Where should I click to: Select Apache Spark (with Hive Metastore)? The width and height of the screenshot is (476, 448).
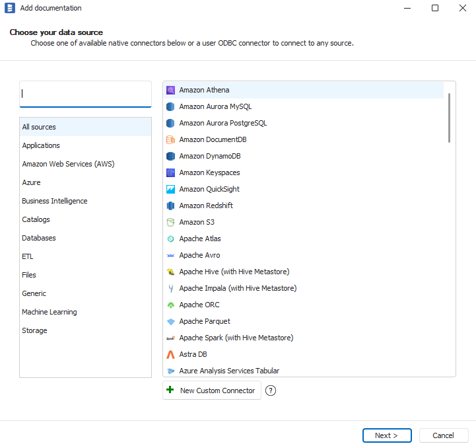[236, 338]
